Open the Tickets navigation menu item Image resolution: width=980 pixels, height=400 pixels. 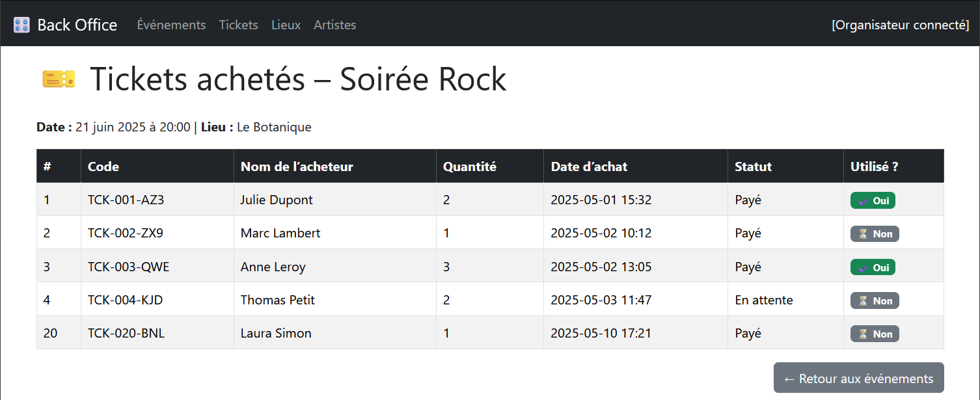(238, 25)
